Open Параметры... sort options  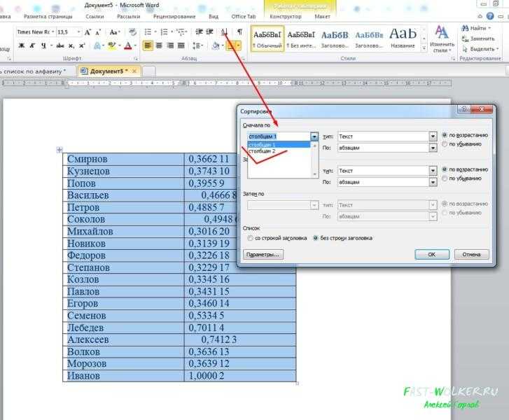263,255
